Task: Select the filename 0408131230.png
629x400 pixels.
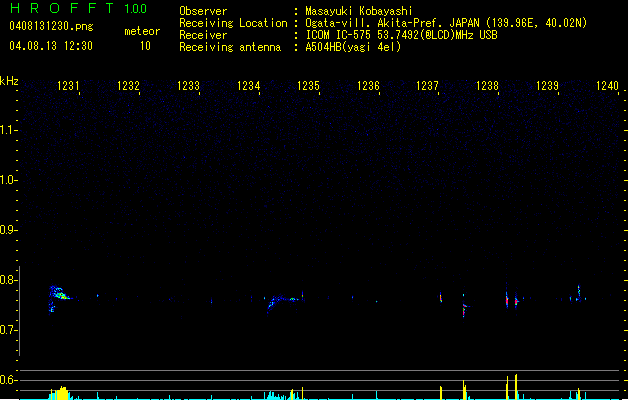Action: click(51, 26)
